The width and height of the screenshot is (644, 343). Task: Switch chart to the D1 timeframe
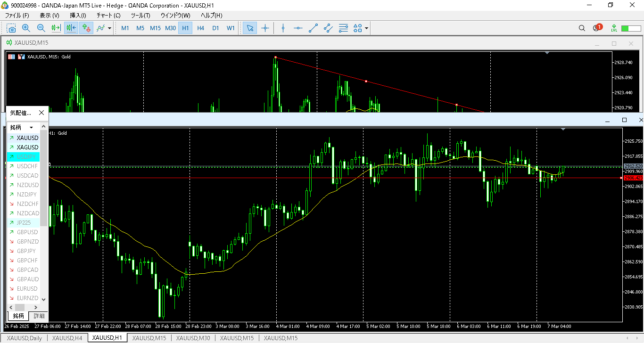[x=215, y=28]
